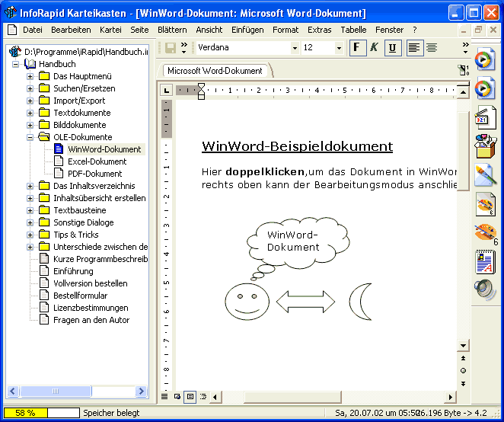Click the paintbrush on page sidebar icon
This screenshot has height=422, width=504.
pyautogui.click(x=485, y=175)
